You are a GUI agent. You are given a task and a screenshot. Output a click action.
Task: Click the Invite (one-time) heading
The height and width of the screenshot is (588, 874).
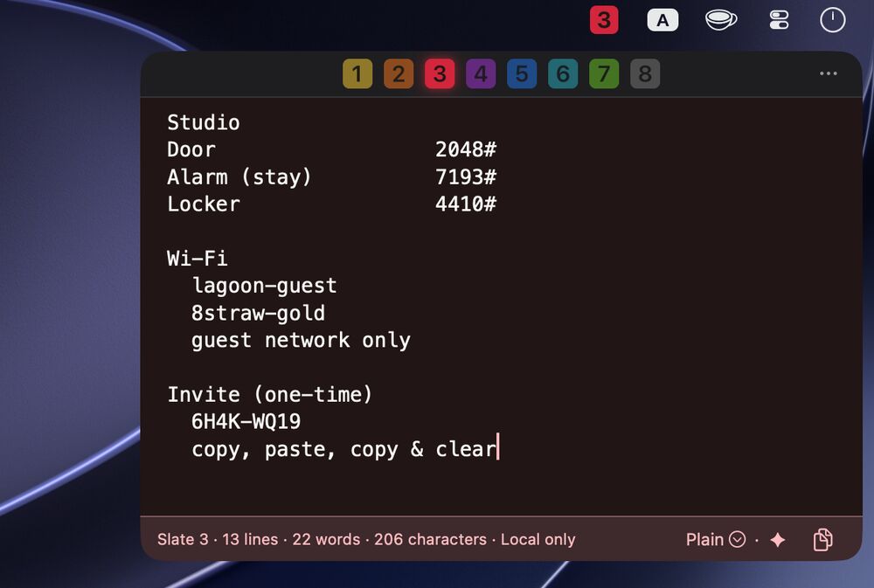(x=270, y=395)
